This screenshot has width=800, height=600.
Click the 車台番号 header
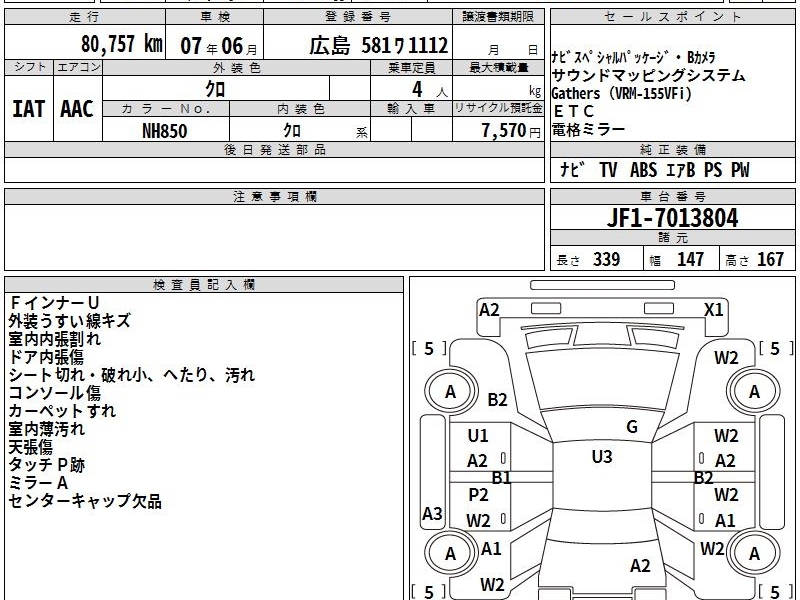(672, 196)
